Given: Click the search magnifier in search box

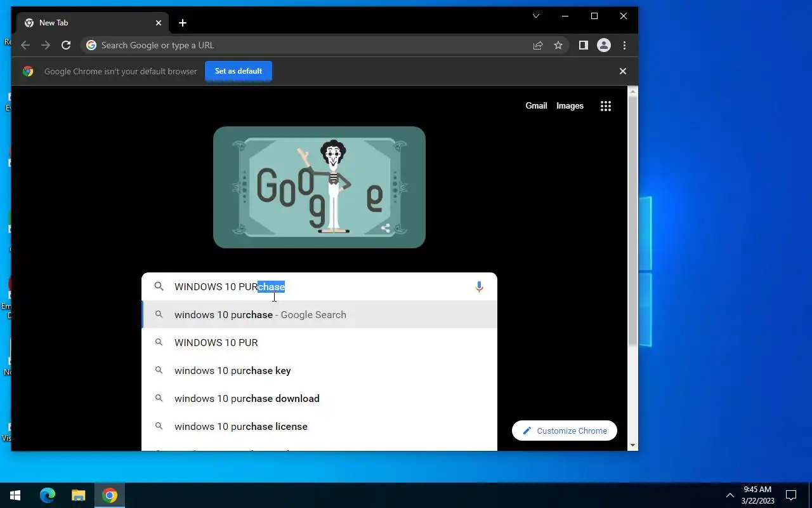Looking at the screenshot, I should [x=159, y=287].
